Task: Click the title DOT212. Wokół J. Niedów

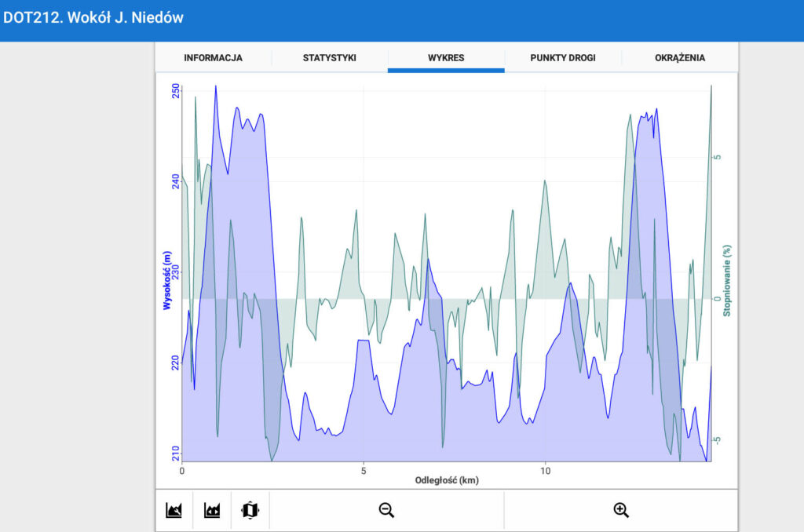Action: click(93, 17)
